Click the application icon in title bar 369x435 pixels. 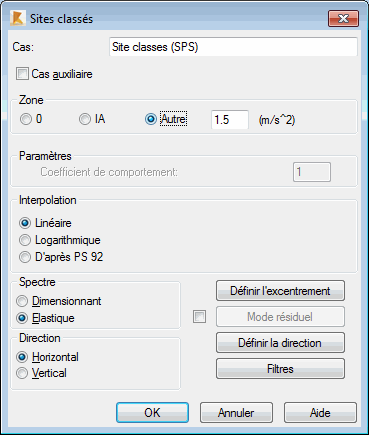(x=18, y=18)
